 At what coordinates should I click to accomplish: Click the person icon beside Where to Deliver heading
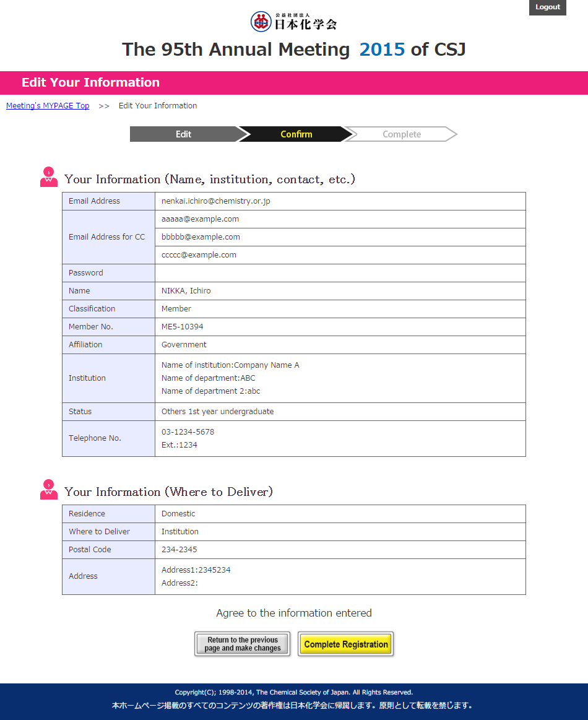[x=49, y=490]
